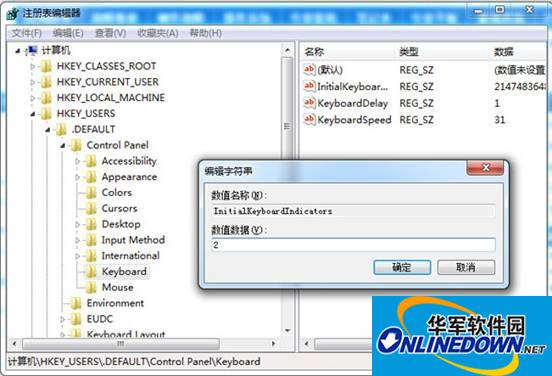Select the Cursors key label
The height and width of the screenshot is (376, 552).
tap(119, 208)
